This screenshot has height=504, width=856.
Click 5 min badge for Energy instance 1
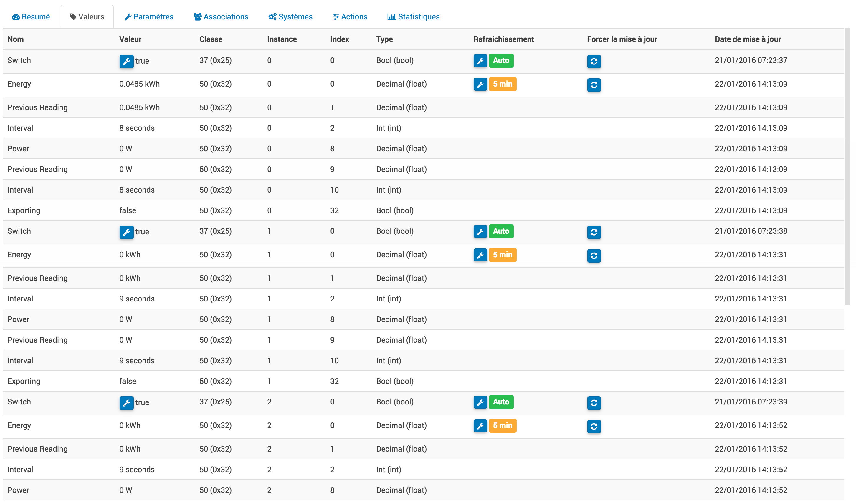point(503,255)
